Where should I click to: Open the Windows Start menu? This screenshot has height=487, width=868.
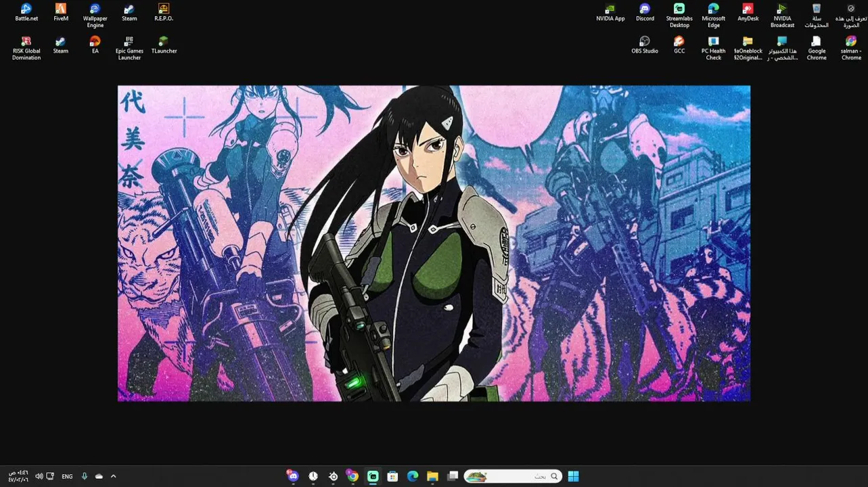(x=573, y=476)
